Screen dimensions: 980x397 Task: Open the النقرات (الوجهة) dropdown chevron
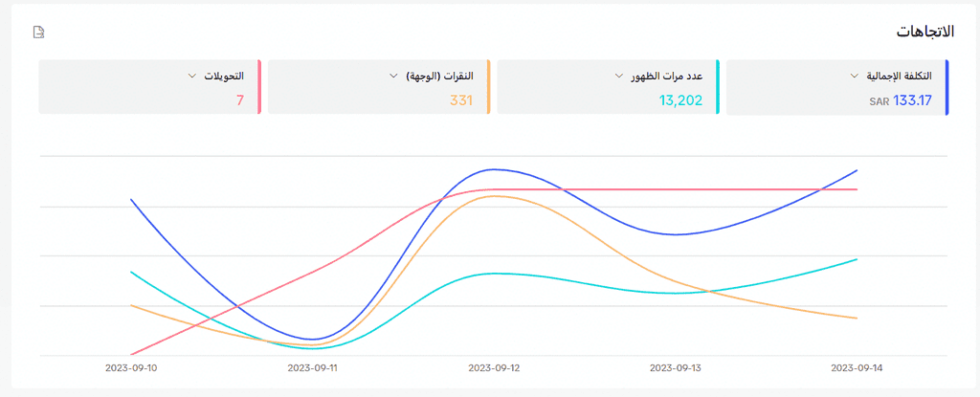coord(393,75)
